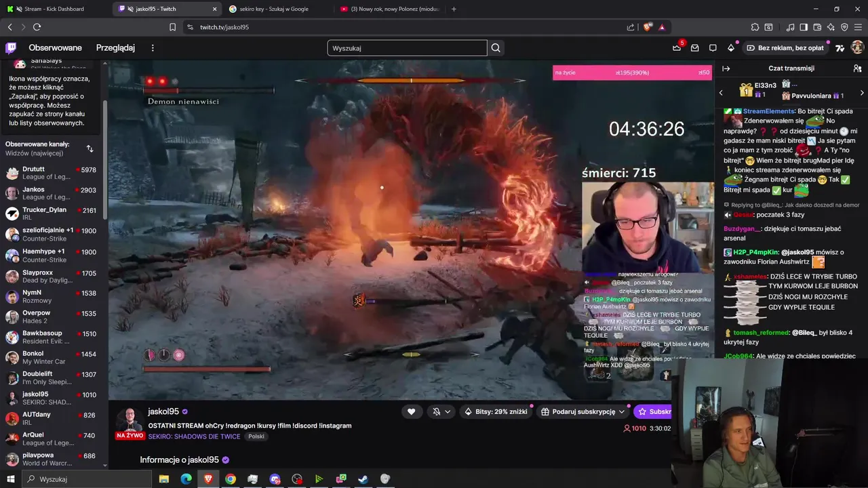This screenshot has width=868, height=488.
Task: Switch to Stream - Kick Dashboard tab
Action: [54, 9]
